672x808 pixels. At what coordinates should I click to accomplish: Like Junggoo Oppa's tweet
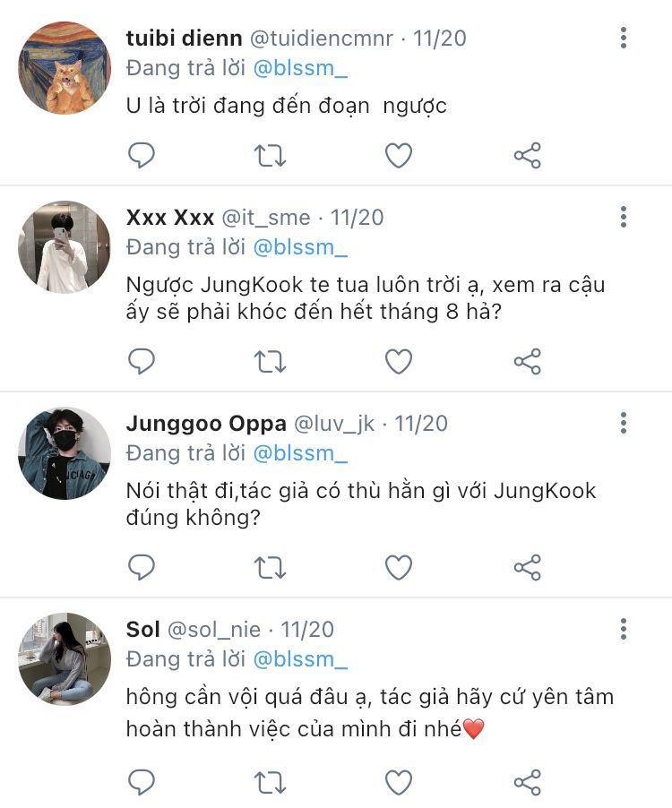pos(398,567)
